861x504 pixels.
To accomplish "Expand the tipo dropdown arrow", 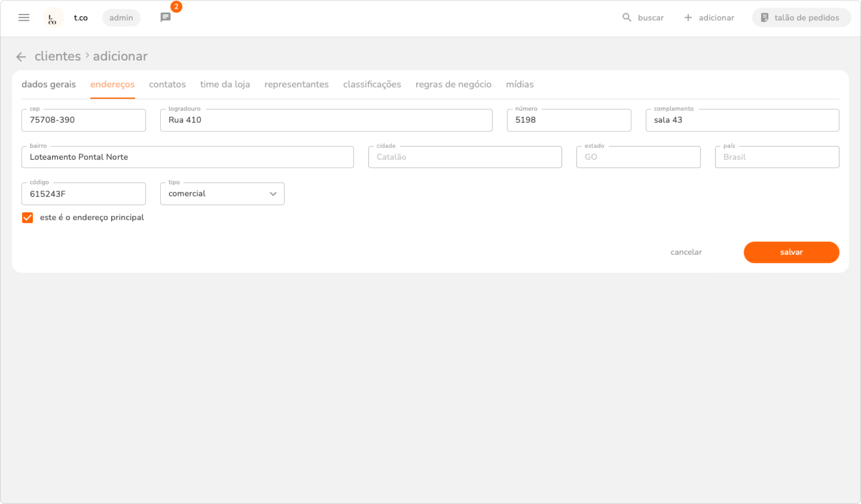I will 273,194.
